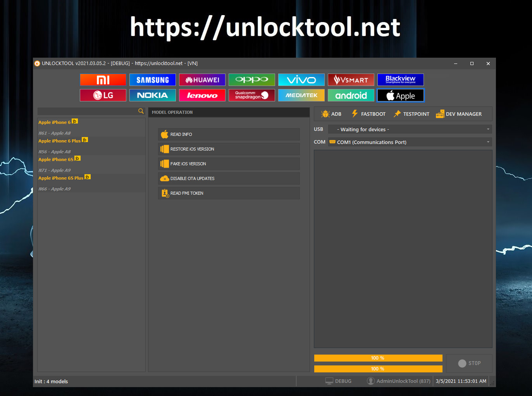This screenshot has width=532, height=396.
Task: Open the FASTBOOT tool
Action: [368, 114]
